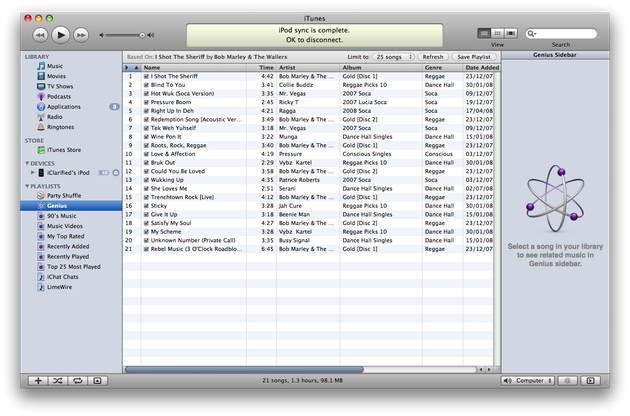630x416 pixels.
Task: Click the shuffle icon in bottom bar
Action: (59, 381)
